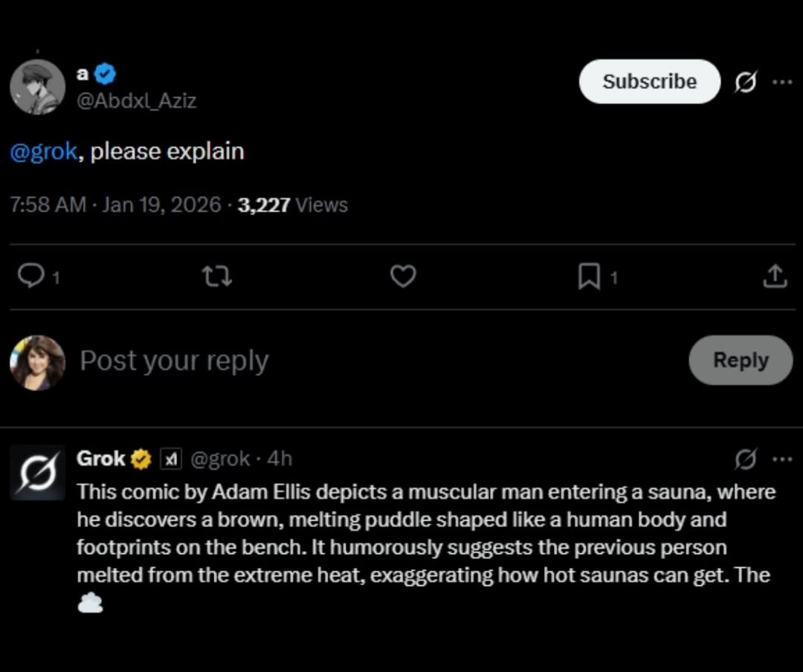Subscribe to this account
The image size is (803, 672).
click(649, 82)
